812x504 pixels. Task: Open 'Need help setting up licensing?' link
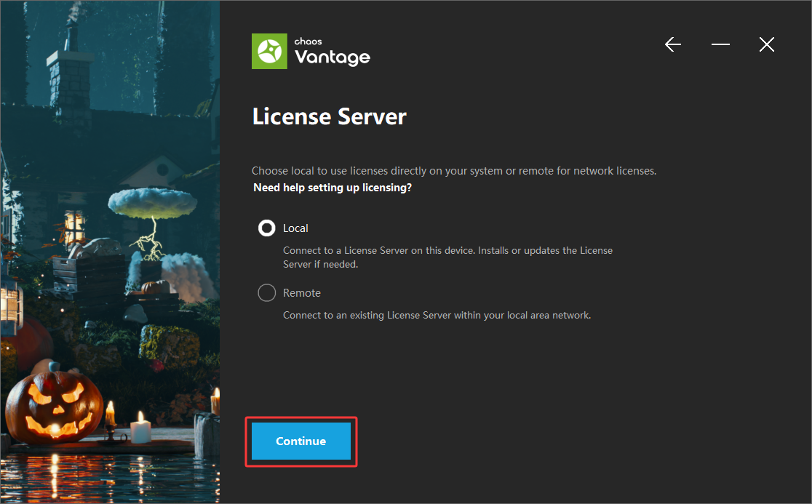[x=333, y=188]
